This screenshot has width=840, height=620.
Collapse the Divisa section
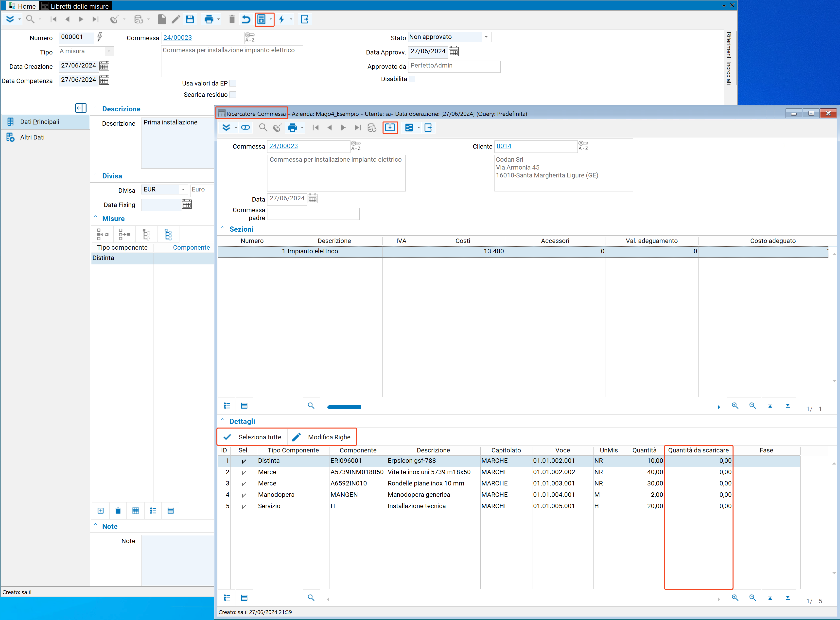tap(95, 174)
